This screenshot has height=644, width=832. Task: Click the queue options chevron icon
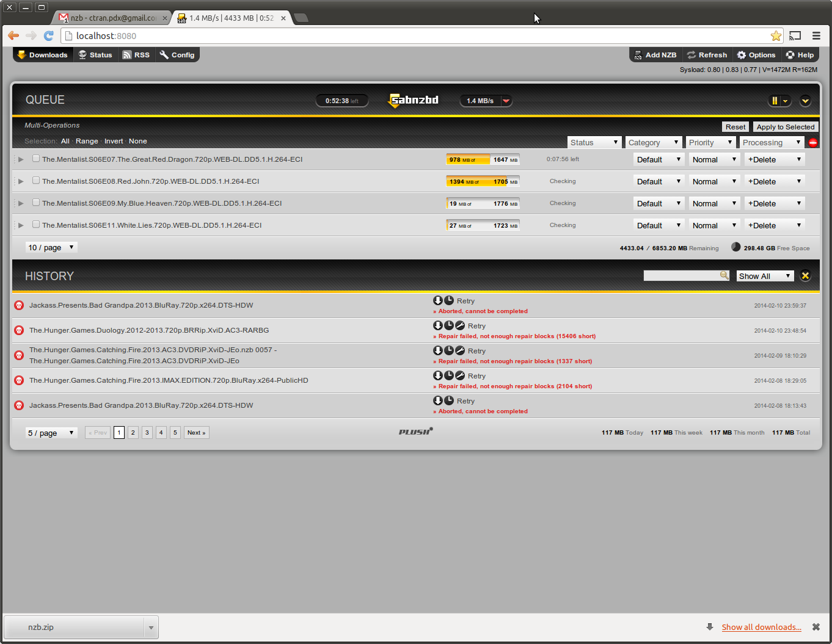coord(805,101)
